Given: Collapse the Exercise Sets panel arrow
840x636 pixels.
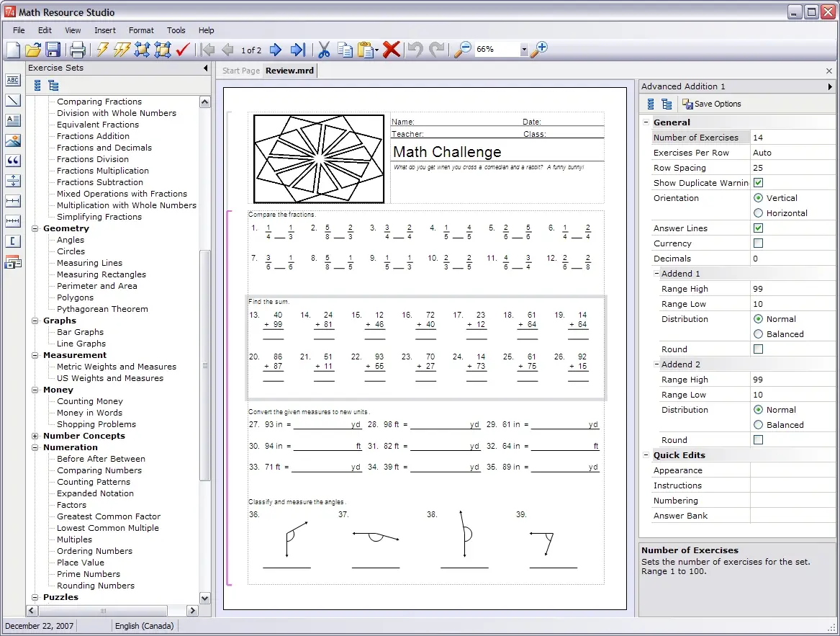Looking at the screenshot, I should [x=206, y=68].
